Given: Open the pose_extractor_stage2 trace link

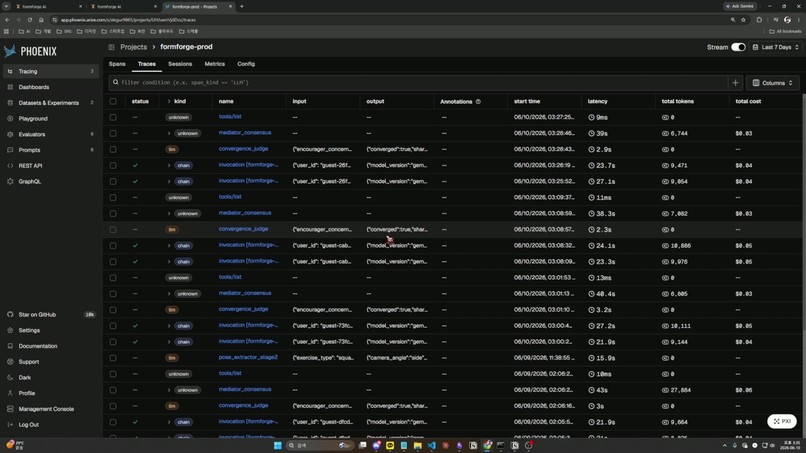Looking at the screenshot, I should 248,357.
